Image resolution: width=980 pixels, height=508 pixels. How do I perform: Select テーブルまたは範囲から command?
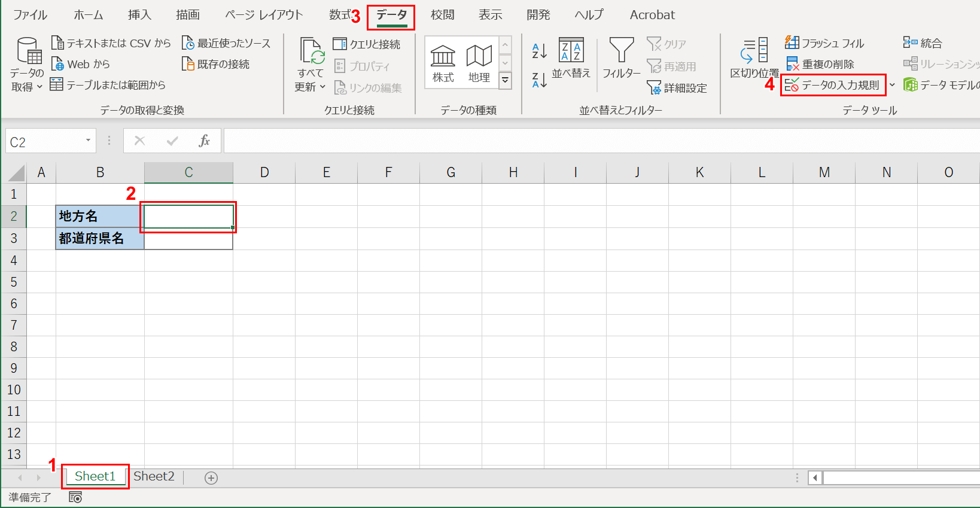[108, 85]
